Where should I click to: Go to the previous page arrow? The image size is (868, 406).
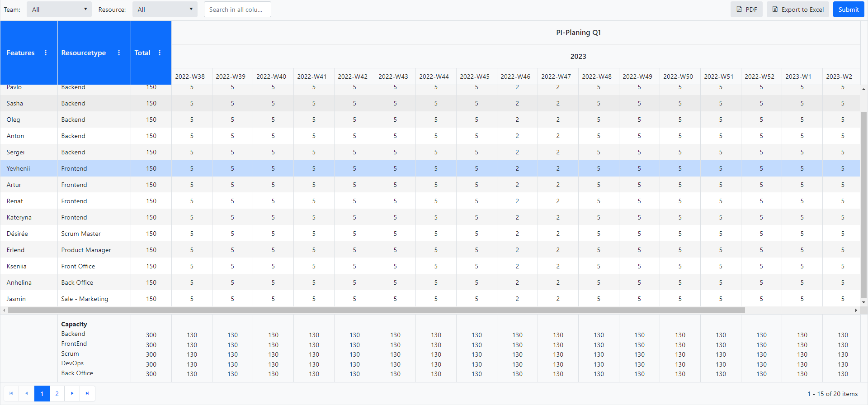tap(27, 393)
